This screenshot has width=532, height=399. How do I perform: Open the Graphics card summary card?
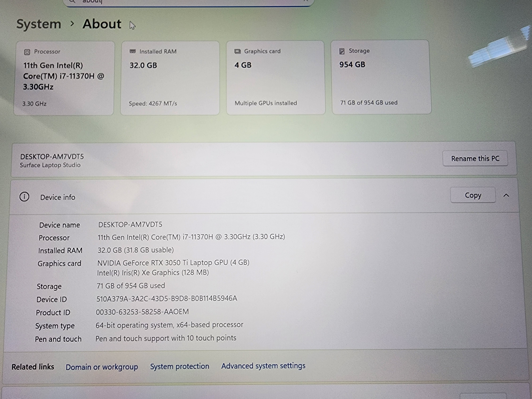tap(276, 78)
